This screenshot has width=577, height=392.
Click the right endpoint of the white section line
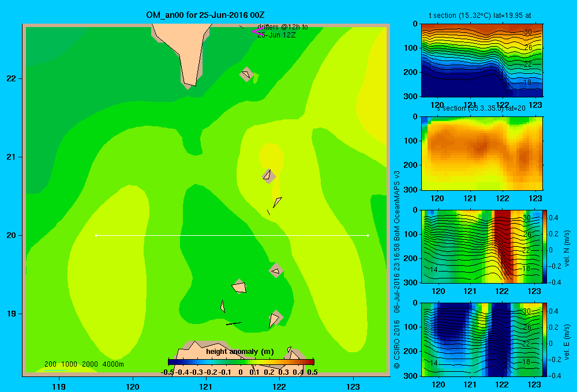pyautogui.click(x=368, y=235)
